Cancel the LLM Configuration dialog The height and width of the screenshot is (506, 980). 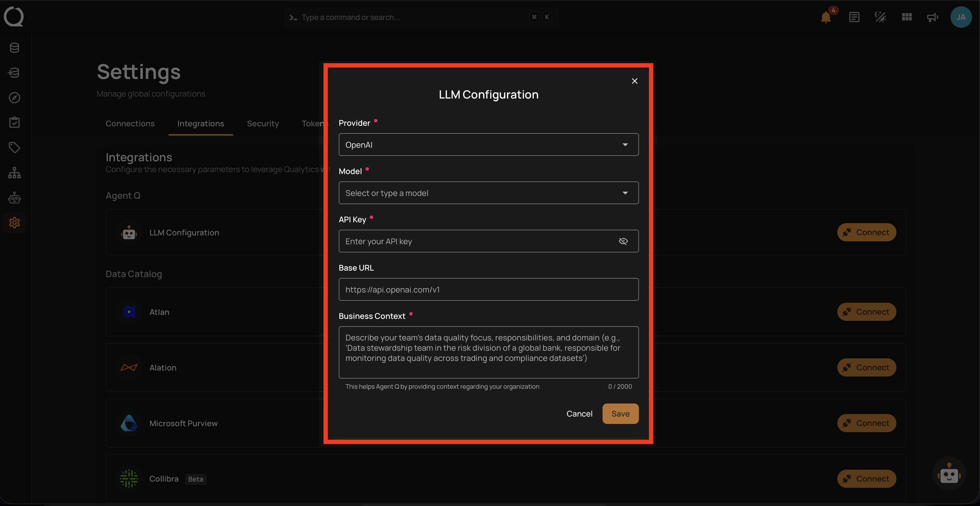pyautogui.click(x=580, y=414)
